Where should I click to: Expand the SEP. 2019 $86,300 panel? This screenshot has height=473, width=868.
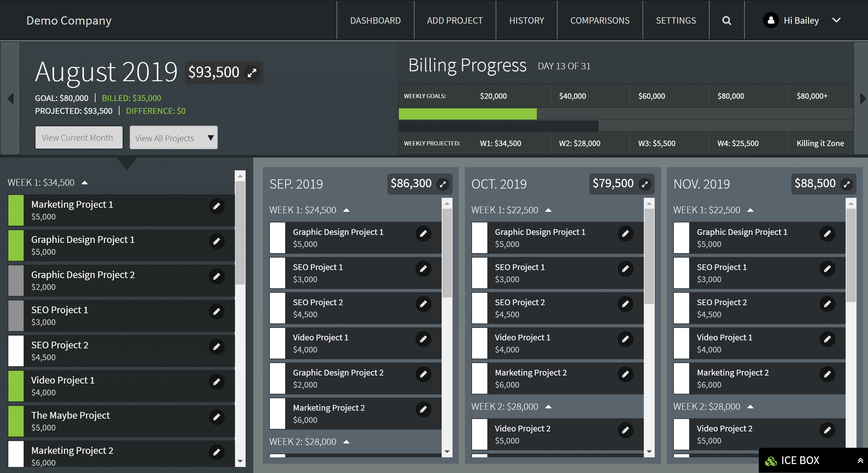pos(443,184)
